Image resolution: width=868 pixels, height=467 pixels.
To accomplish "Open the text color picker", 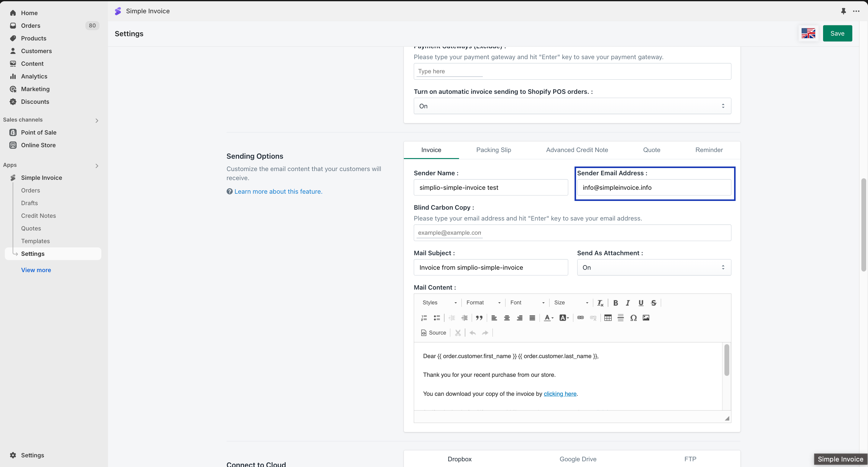I will pyautogui.click(x=548, y=318).
